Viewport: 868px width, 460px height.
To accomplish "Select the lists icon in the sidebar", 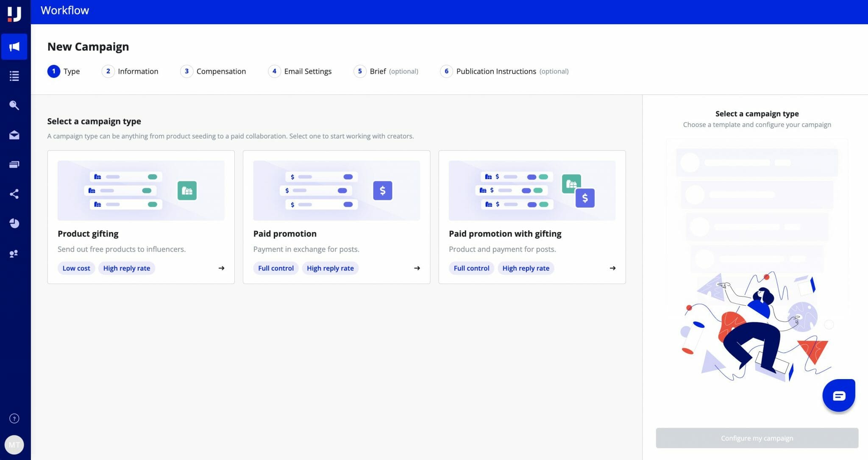I will [x=14, y=76].
